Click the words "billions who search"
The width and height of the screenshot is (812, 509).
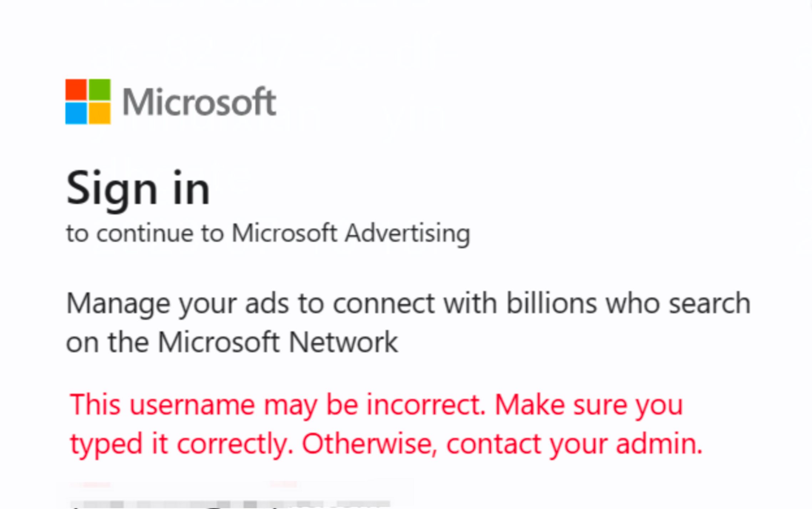click(x=628, y=304)
